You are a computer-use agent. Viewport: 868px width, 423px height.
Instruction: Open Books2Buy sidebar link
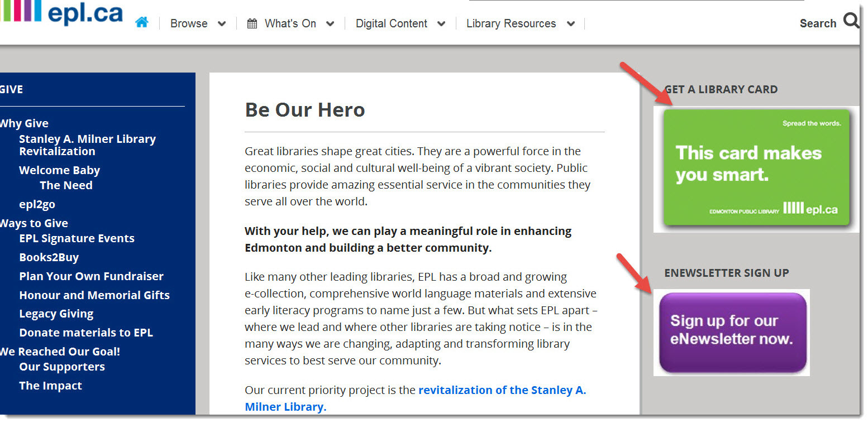49,257
